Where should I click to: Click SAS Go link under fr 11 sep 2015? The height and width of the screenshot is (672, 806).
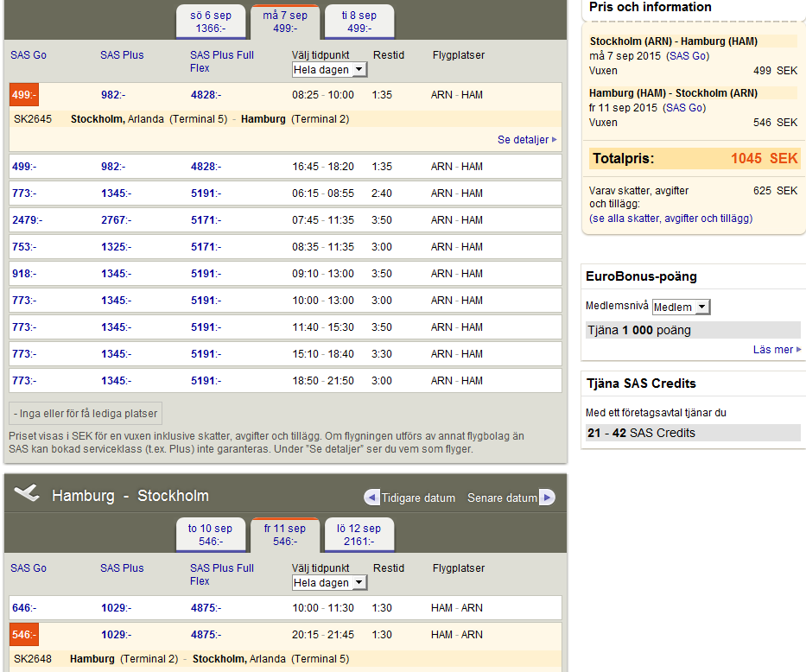(684, 108)
